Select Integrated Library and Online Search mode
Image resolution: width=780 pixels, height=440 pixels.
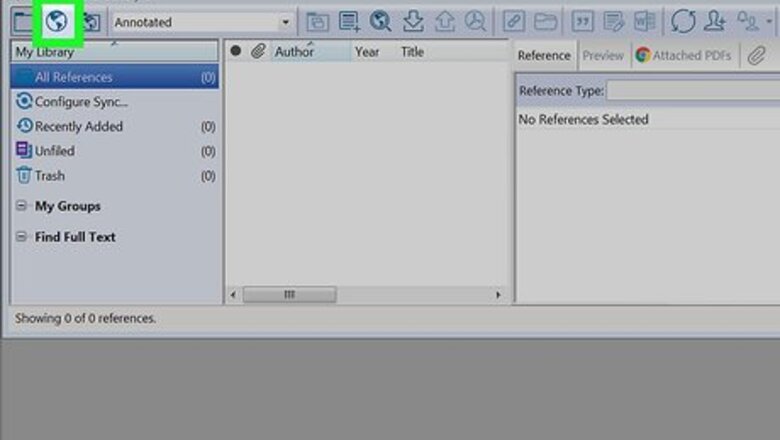coord(92,22)
